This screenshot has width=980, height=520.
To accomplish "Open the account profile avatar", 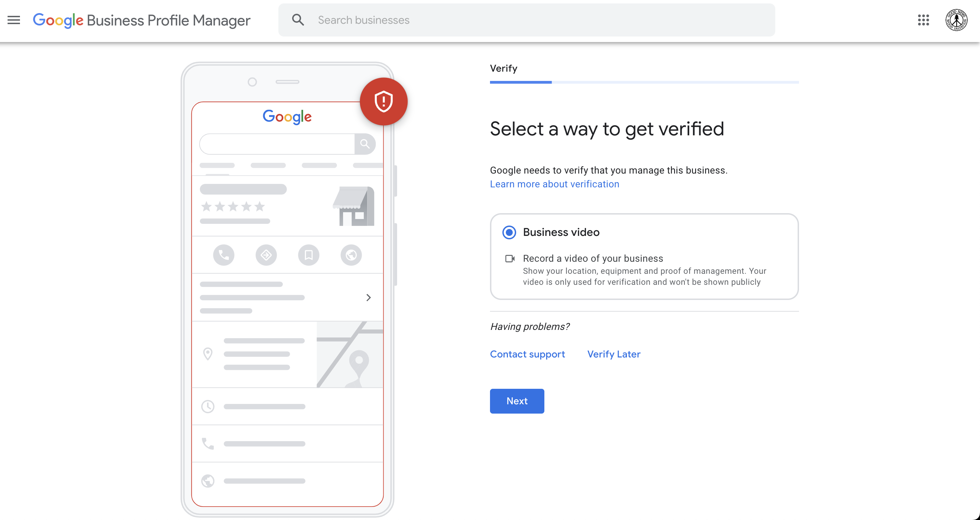I will [x=956, y=20].
